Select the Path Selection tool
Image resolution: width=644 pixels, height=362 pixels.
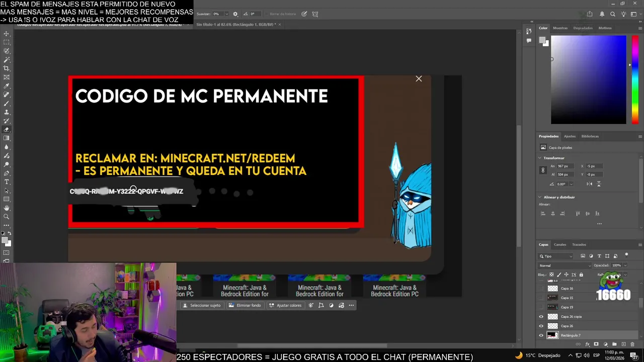(x=7, y=191)
